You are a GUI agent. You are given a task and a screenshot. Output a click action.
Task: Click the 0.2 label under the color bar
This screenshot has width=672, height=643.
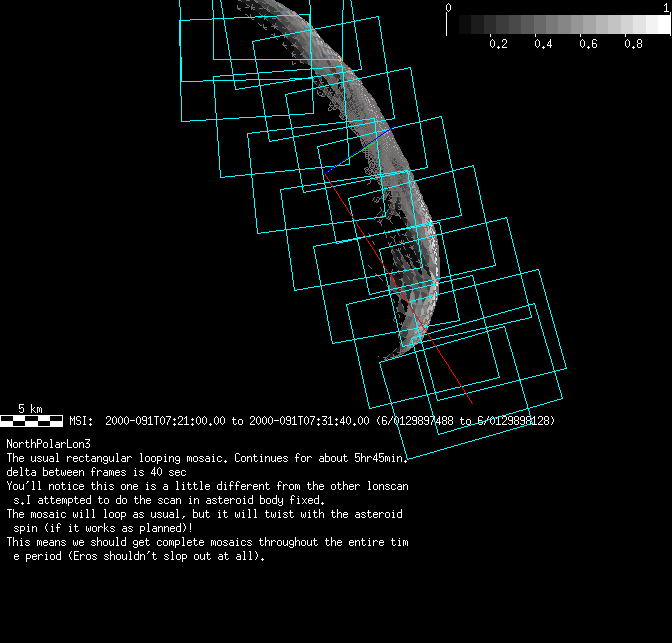[x=498, y=44]
